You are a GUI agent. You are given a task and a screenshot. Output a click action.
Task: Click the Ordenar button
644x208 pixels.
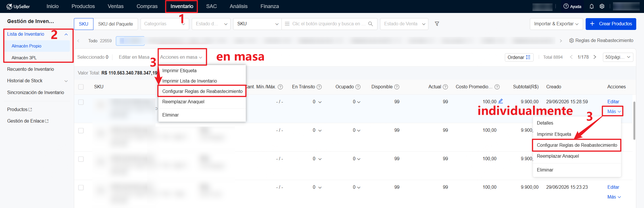coord(519,57)
